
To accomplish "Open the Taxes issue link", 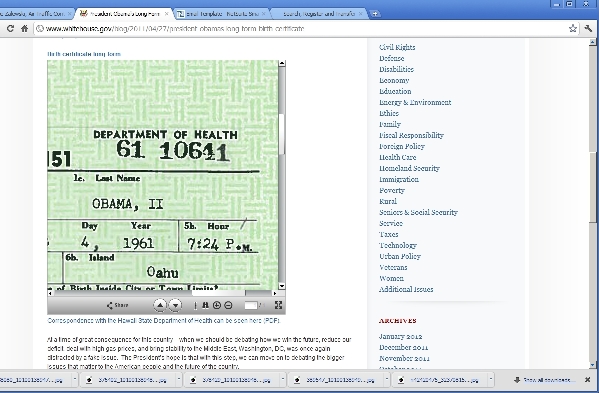I will 389,234.
